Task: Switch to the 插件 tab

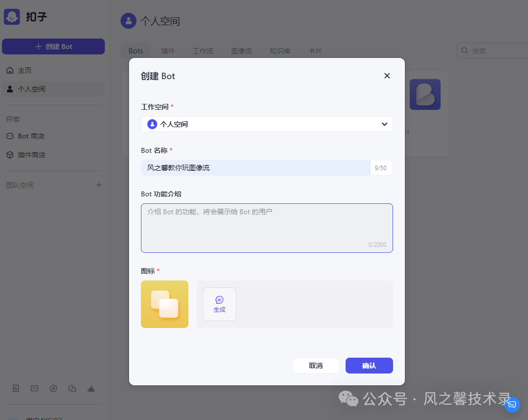Action: point(168,51)
